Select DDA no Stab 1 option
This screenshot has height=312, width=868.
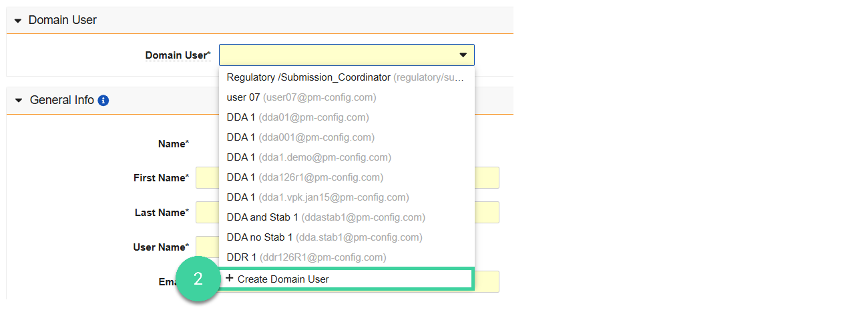point(347,237)
